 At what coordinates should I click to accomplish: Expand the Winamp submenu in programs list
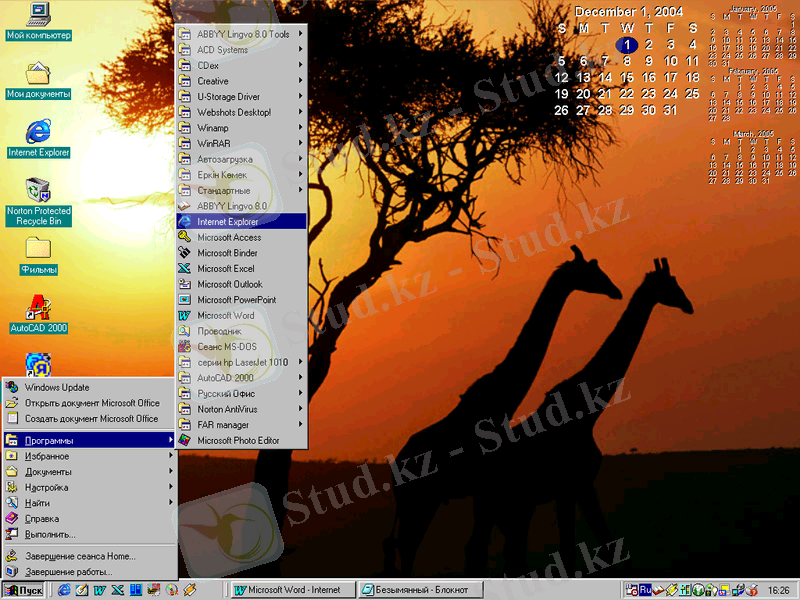pyautogui.click(x=240, y=128)
